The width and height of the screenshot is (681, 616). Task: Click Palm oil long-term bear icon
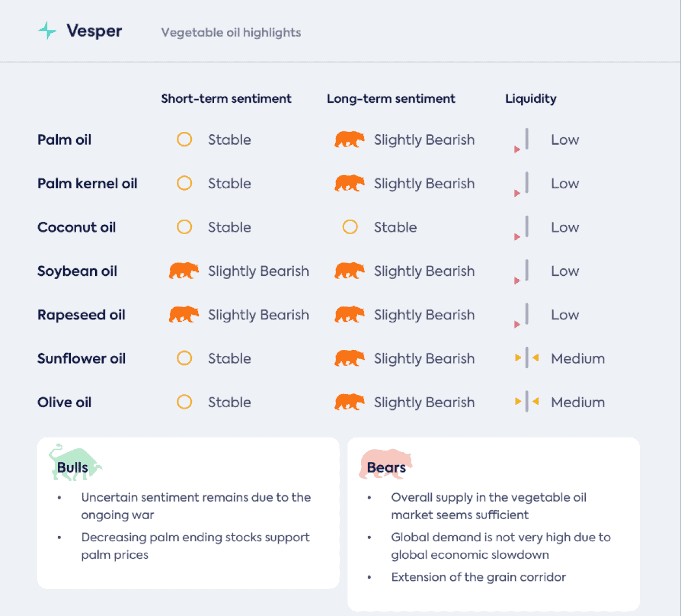pos(349,140)
